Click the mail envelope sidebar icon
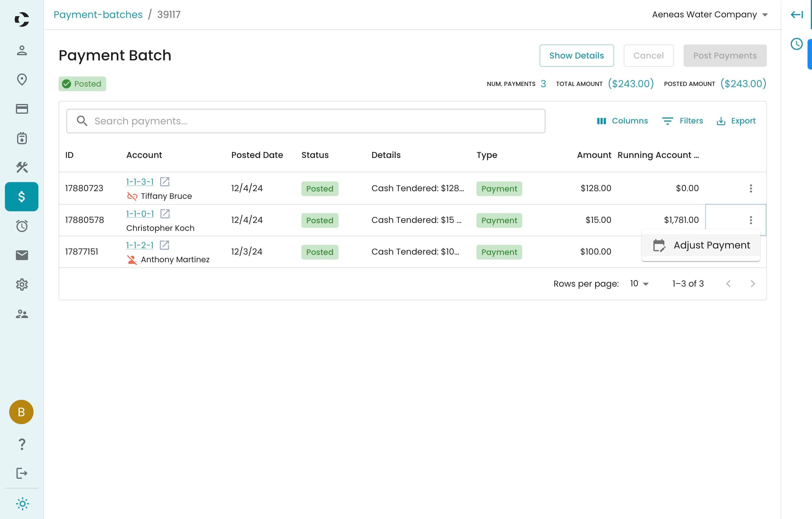Screen dimensions: 812x519 [22, 255]
